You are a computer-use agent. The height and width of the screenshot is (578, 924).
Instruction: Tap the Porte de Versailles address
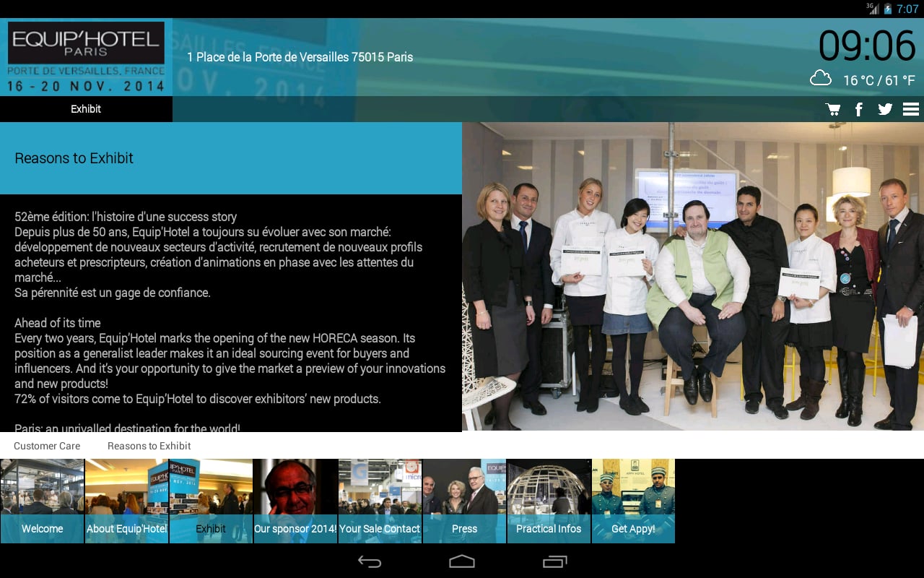(x=300, y=57)
